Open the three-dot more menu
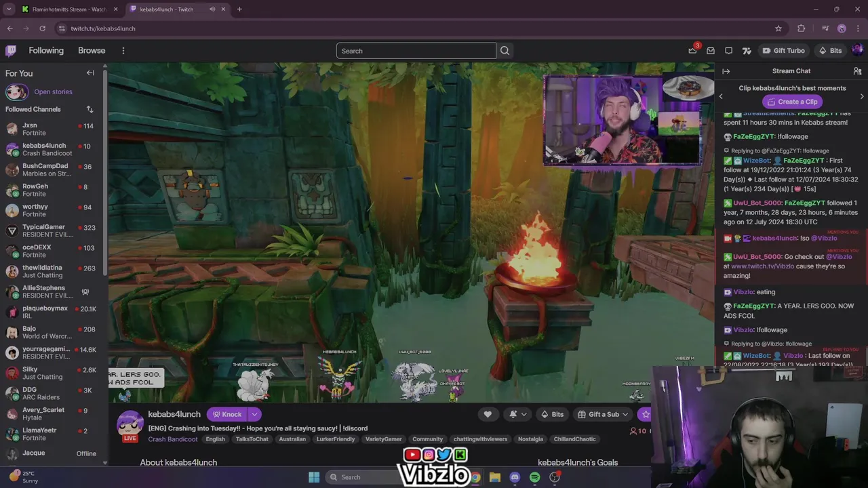Image resolution: width=868 pixels, height=488 pixels. point(123,51)
